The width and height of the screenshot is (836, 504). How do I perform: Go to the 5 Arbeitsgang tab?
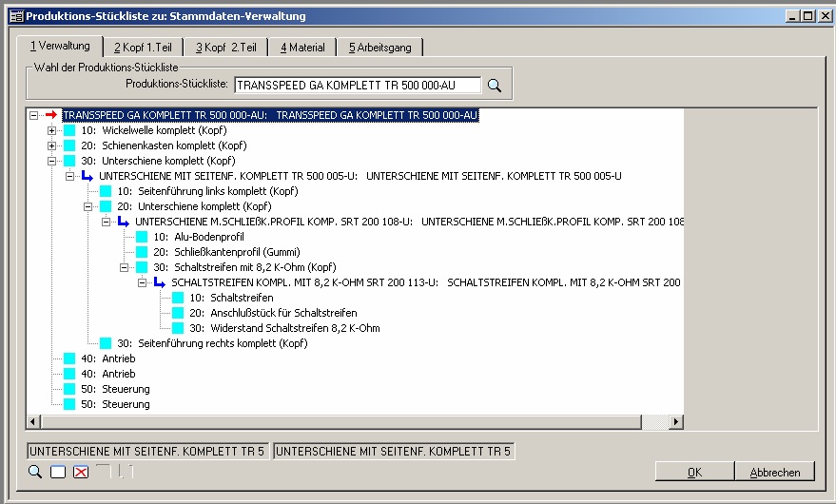click(x=380, y=48)
